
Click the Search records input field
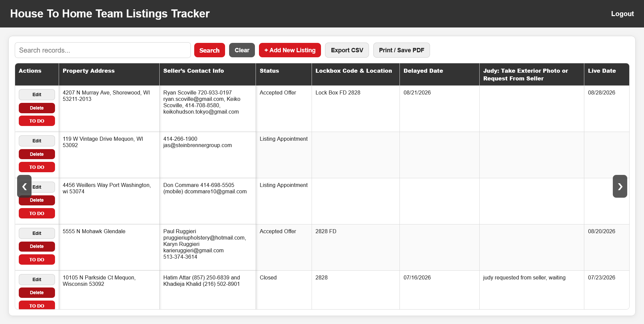(x=103, y=50)
